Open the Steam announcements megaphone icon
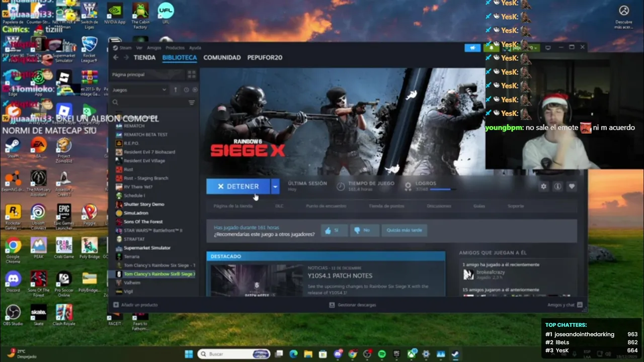 click(x=472, y=48)
